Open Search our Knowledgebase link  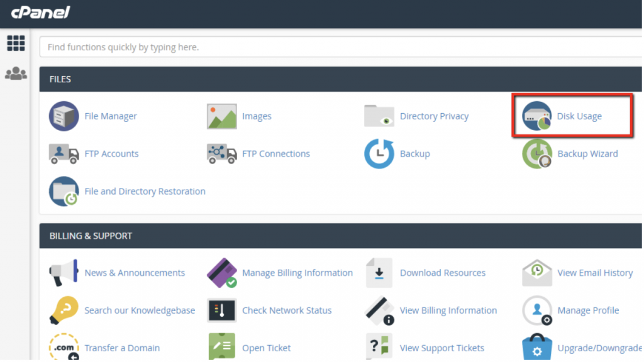tap(140, 310)
